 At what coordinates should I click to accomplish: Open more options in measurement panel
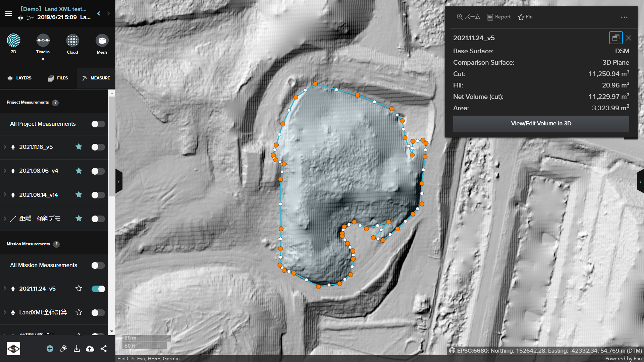tap(624, 17)
